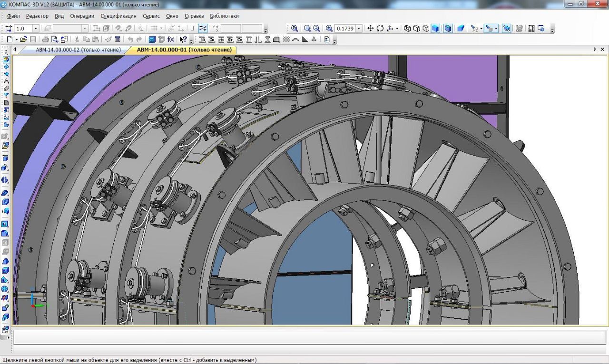
Task: Open the Операции menu
Action: (x=82, y=16)
